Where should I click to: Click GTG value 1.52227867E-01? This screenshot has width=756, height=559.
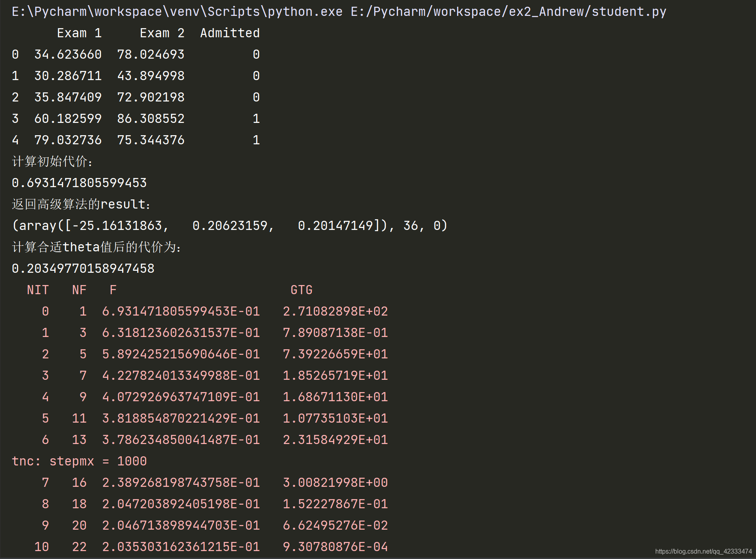pyautogui.click(x=335, y=504)
